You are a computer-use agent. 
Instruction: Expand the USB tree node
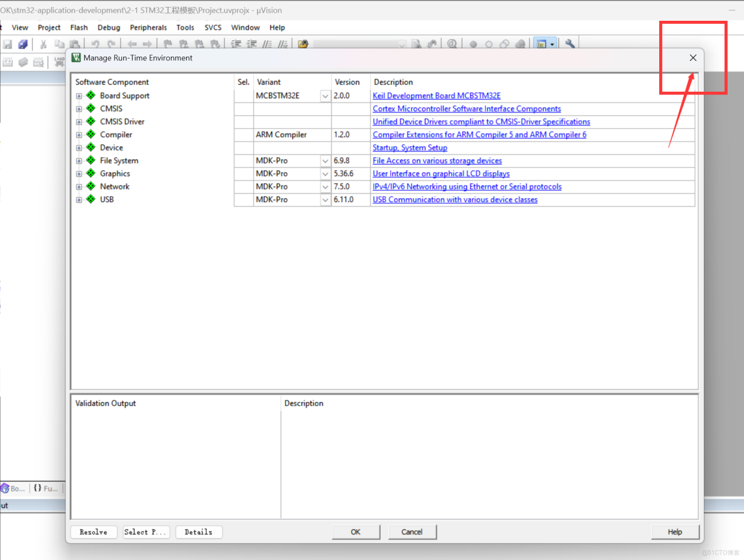(x=79, y=200)
